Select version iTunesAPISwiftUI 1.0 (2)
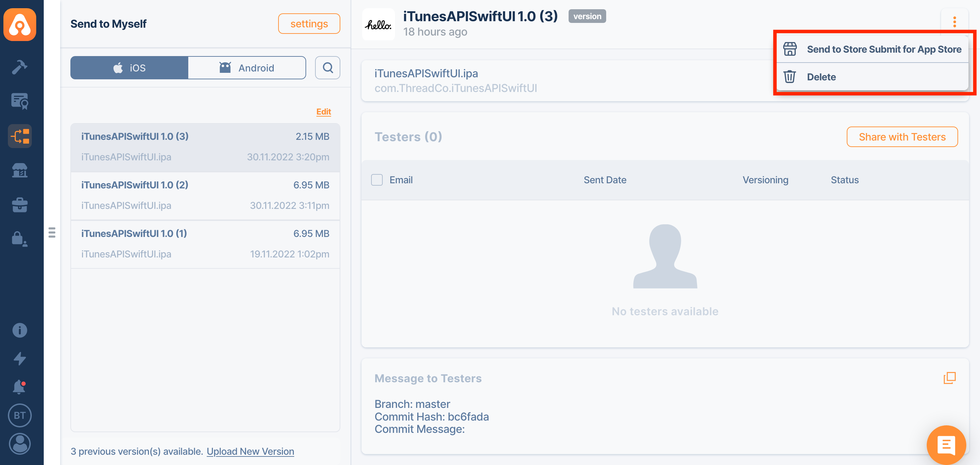This screenshot has width=980, height=465. 205,196
